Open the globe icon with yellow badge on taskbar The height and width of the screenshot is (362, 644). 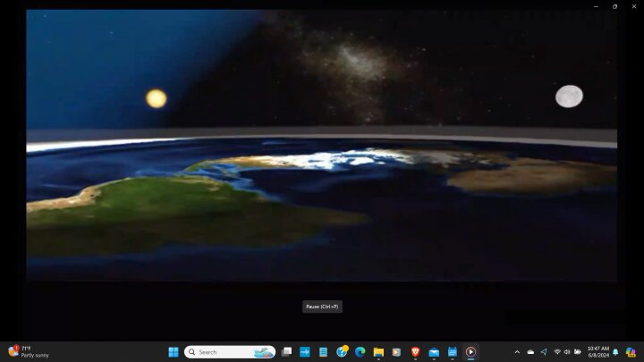click(x=342, y=351)
